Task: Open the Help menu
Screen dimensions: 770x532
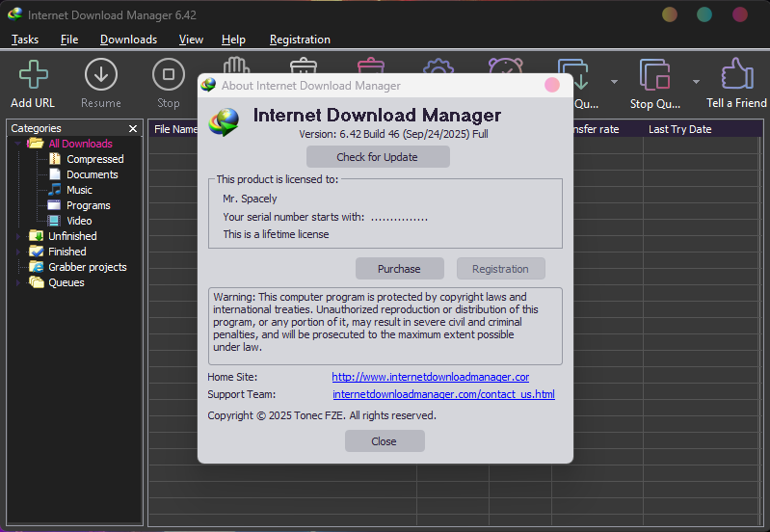Action: [x=233, y=40]
